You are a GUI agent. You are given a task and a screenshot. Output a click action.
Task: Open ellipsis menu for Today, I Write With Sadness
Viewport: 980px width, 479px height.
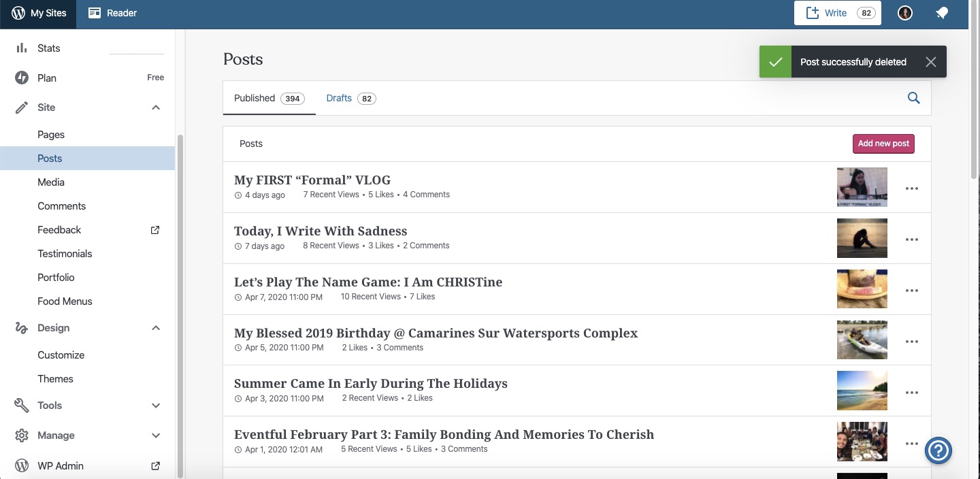[x=911, y=239]
